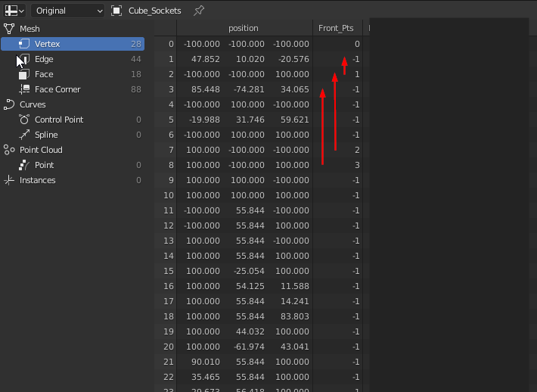Click position value 54.125 in row 16

(x=250, y=286)
